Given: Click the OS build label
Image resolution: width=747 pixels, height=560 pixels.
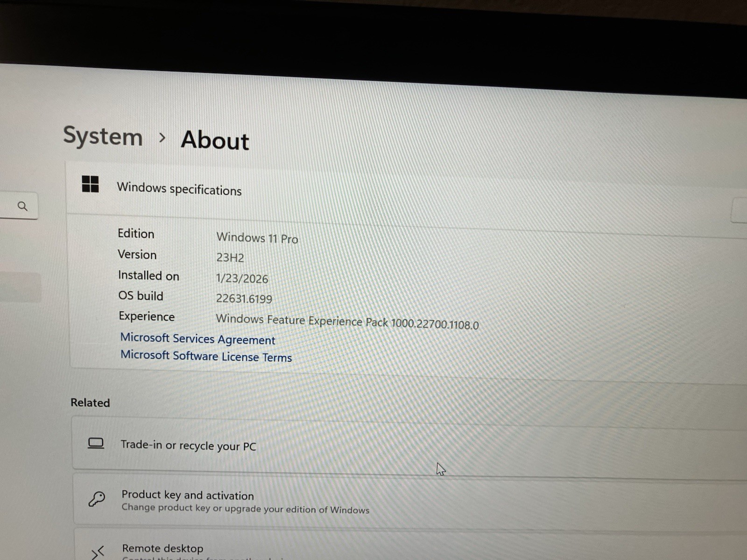Looking at the screenshot, I should click(141, 296).
